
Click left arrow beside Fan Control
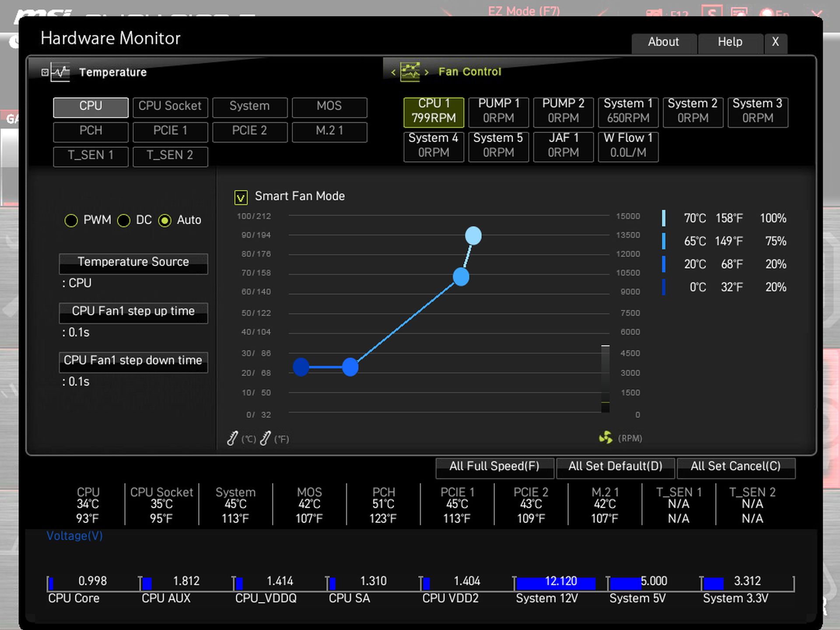pos(393,72)
